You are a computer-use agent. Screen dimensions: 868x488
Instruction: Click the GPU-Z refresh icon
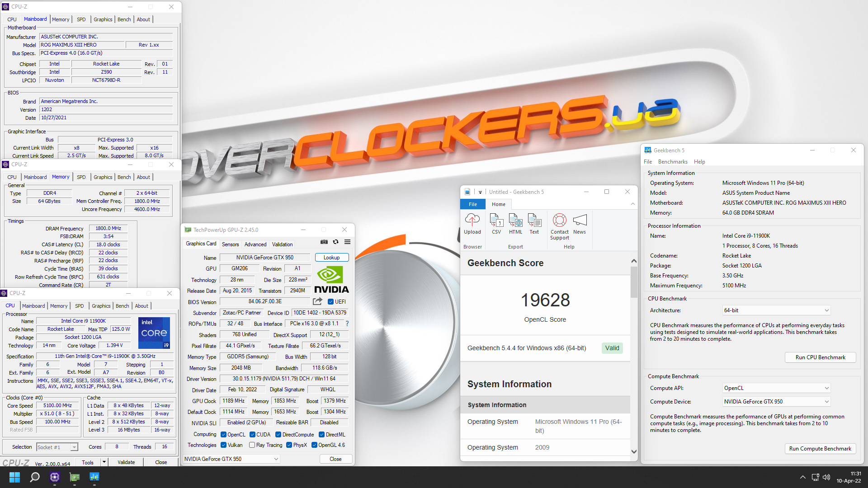(x=335, y=242)
